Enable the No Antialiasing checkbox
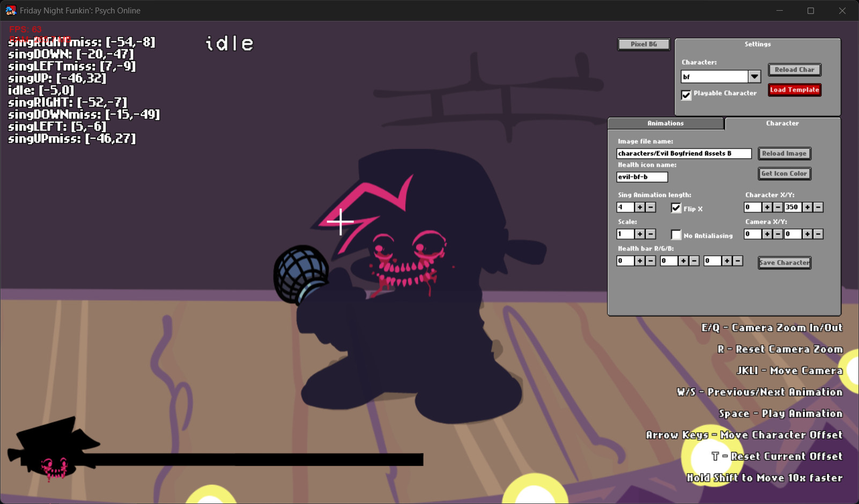Image resolution: width=859 pixels, height=504 pixels. point(676,234)
